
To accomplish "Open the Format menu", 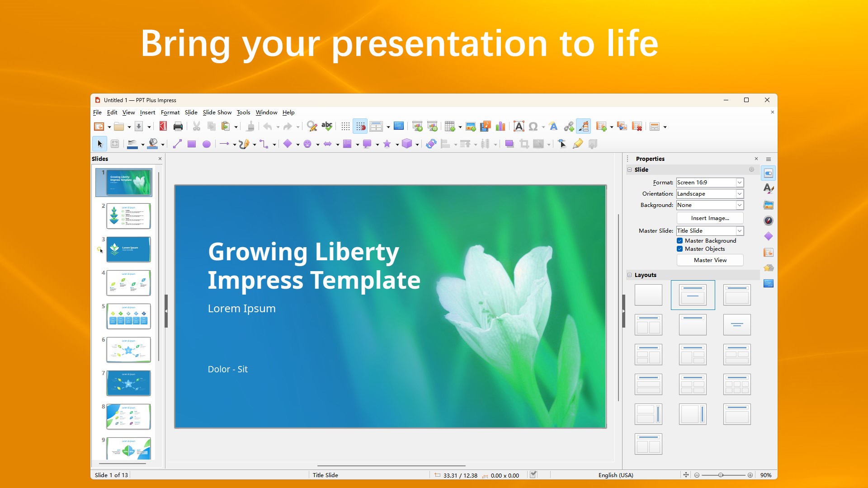I will coord(170,113).
